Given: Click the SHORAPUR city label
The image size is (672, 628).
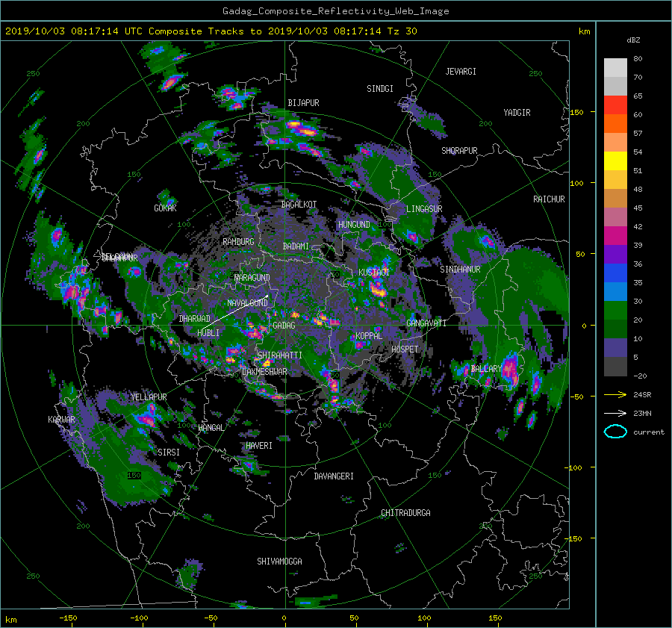Looking at the screenshot, I should 459,151.
